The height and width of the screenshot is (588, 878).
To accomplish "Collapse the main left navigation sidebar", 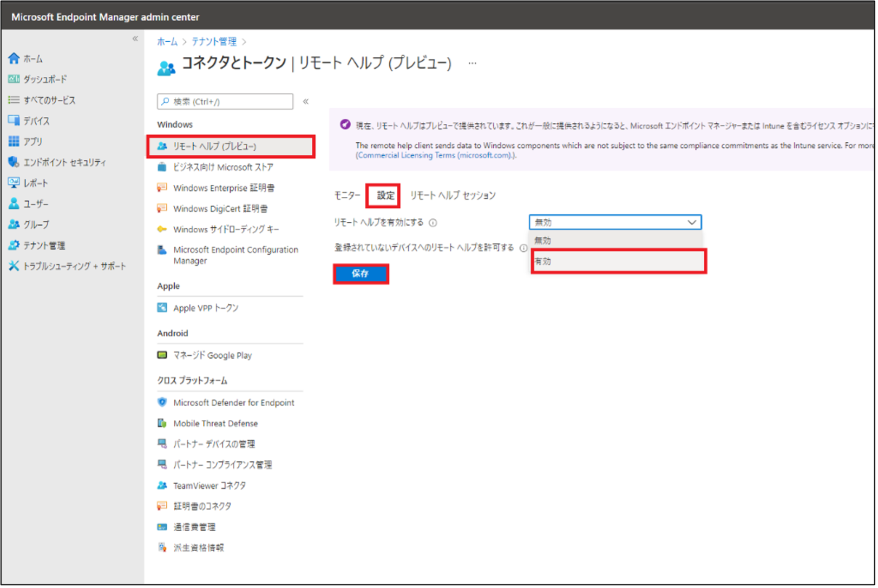I will pos(135,38).
